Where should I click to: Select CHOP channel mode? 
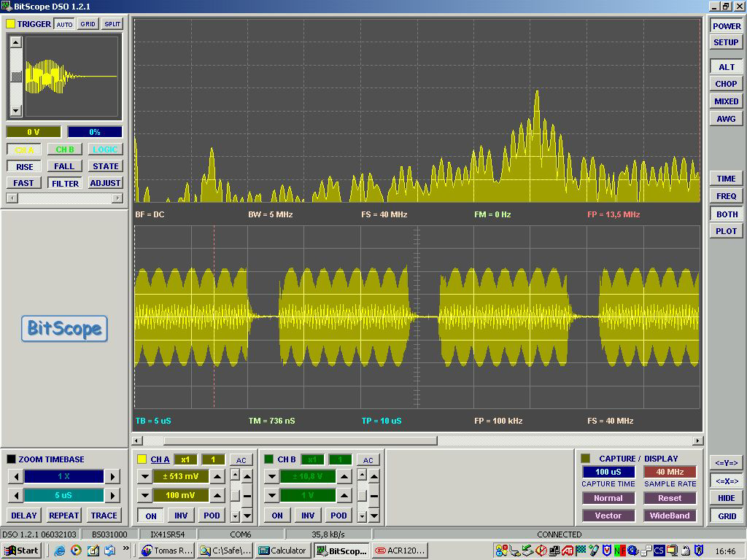(726, 84)
